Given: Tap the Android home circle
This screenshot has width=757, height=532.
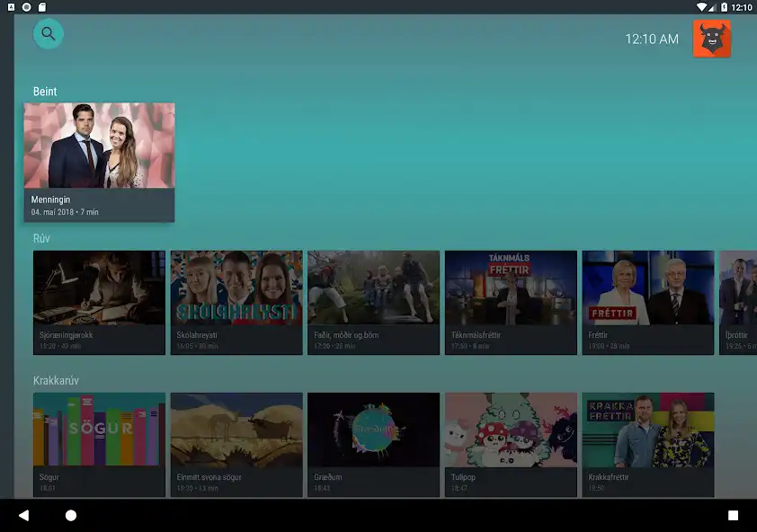Looking at the screenshot, I should [71, 515].
